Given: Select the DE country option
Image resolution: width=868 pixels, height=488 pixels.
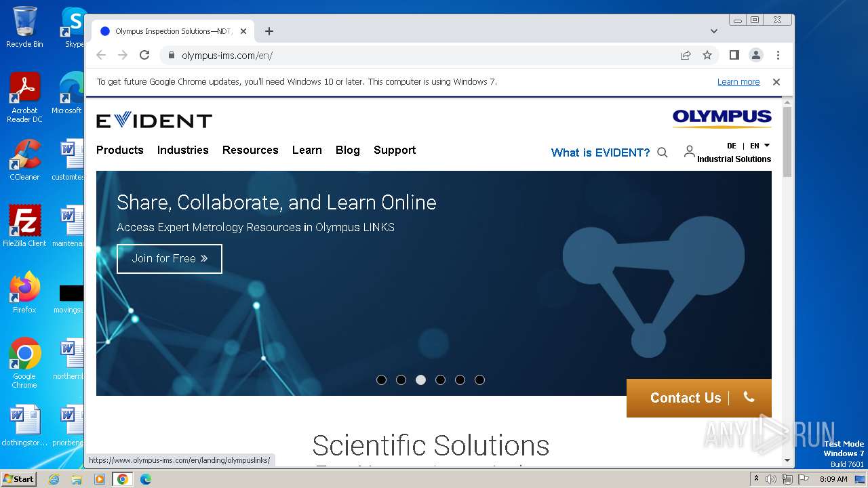Looking at the screenshot, I should coord(731,146).
